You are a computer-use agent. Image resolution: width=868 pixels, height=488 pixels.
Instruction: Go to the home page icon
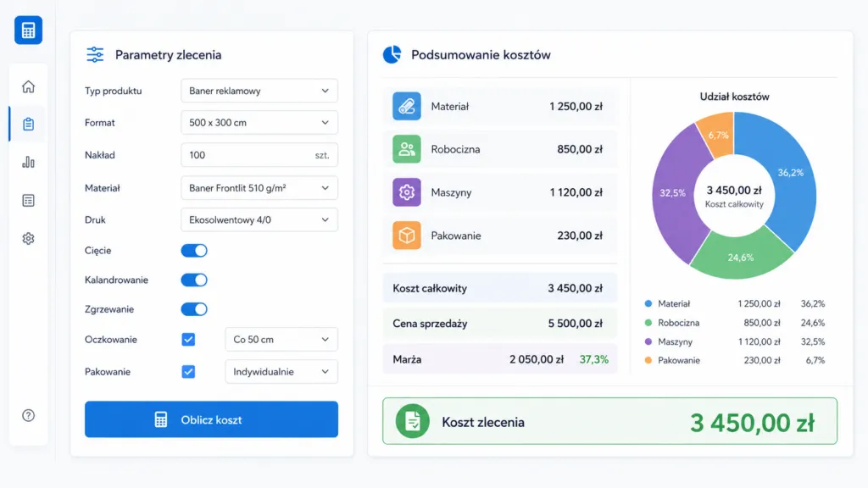pos(28,87)
